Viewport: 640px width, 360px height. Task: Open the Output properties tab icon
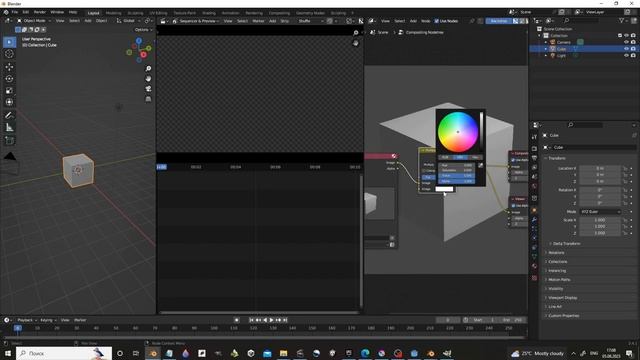coord(534,158)
